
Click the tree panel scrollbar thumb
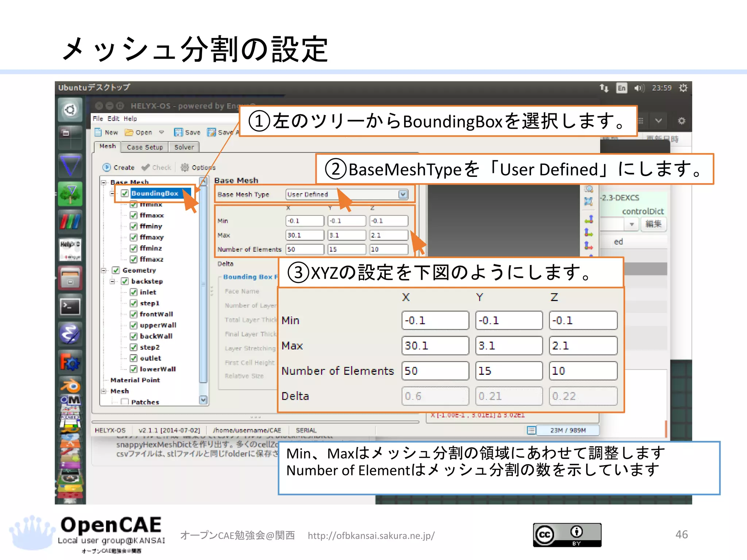[204, 284]
